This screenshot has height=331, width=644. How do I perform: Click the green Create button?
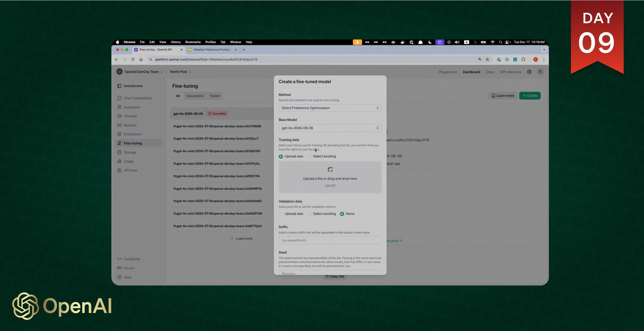click(x=530, y=96)
